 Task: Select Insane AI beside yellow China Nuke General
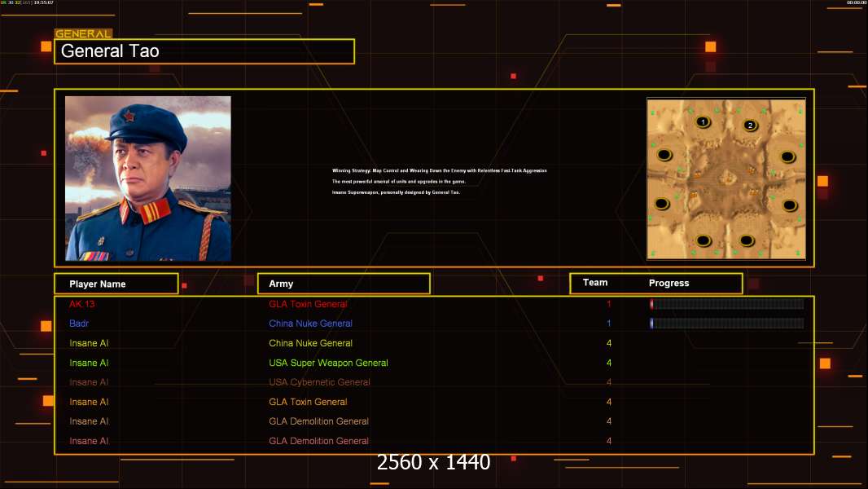89,343
